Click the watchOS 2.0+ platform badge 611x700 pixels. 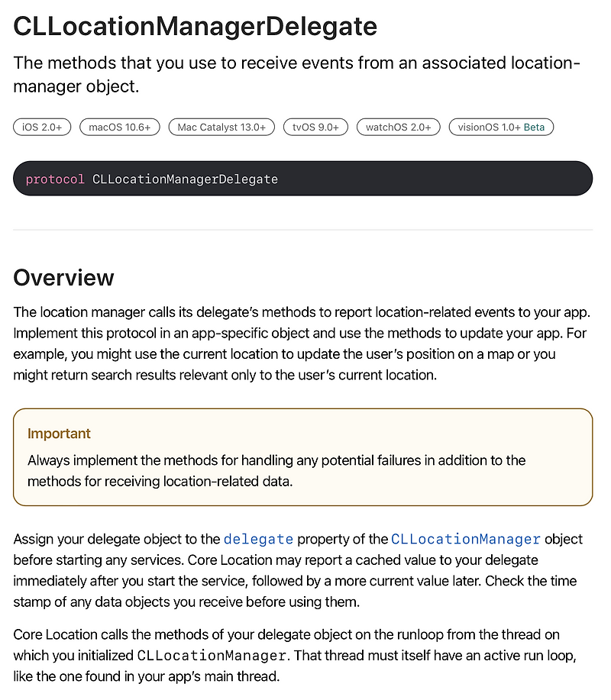click(x=399, y=127)
